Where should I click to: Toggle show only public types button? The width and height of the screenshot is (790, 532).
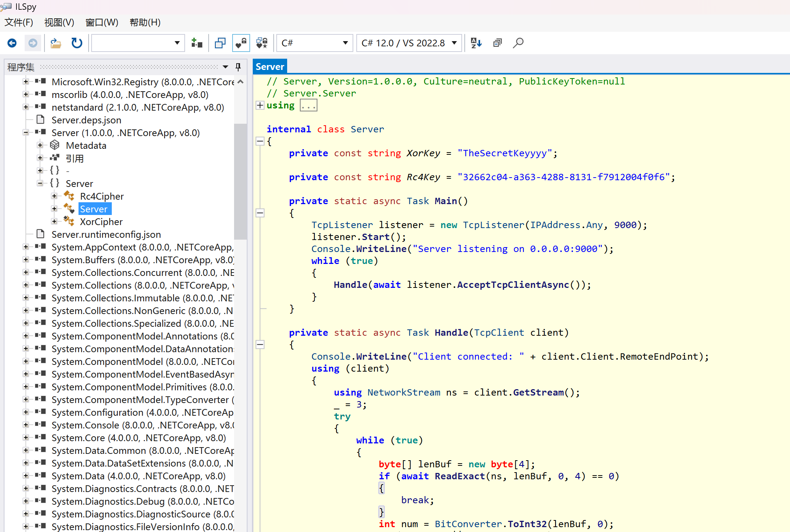pyautogui.click(x=220, y=43)
